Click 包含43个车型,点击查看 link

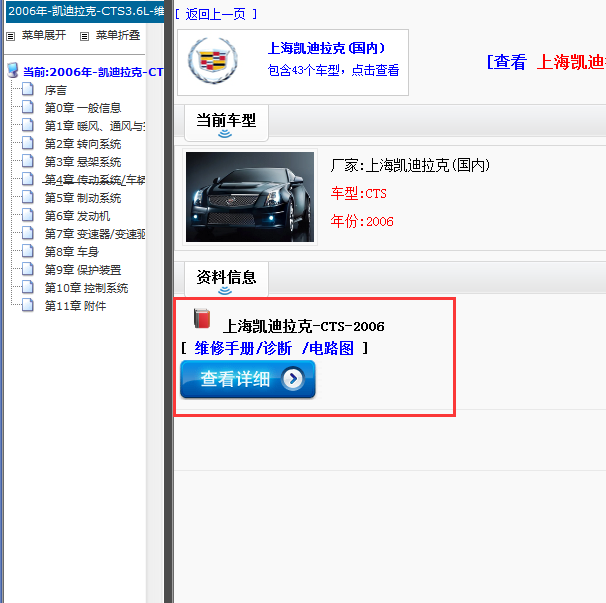pos(333,70)
